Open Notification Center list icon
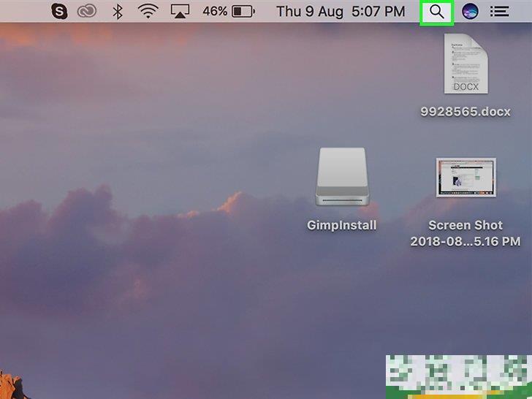This screenshot has width=532, height=399. click(x=500, y=12)
